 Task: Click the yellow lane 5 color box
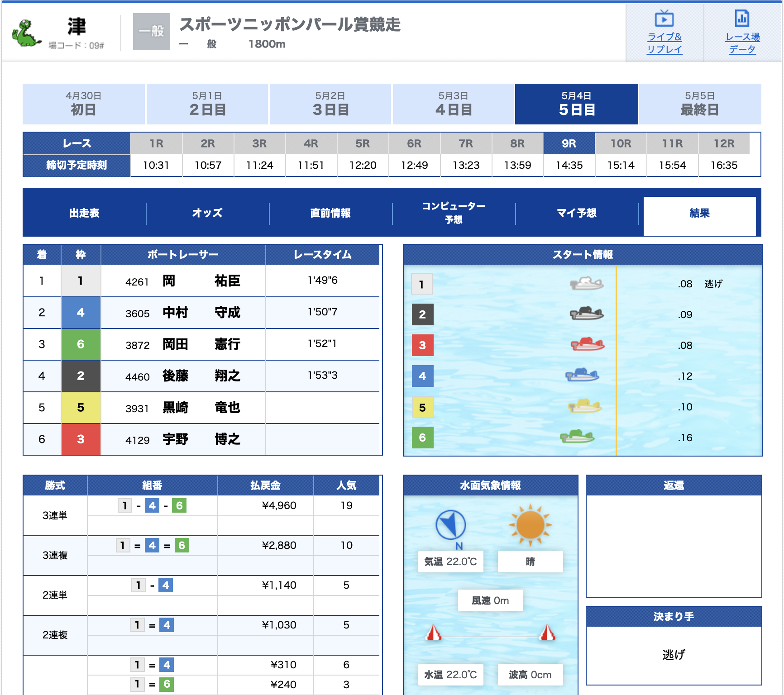click(81, 408)
